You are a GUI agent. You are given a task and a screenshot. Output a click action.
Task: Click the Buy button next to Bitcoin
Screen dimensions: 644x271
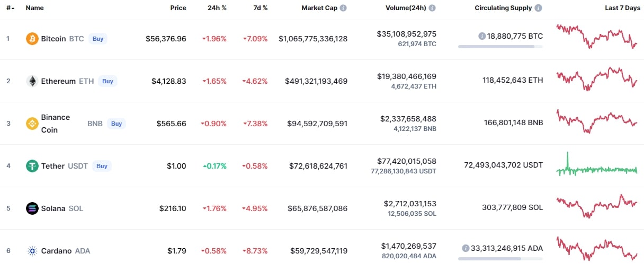98,39
